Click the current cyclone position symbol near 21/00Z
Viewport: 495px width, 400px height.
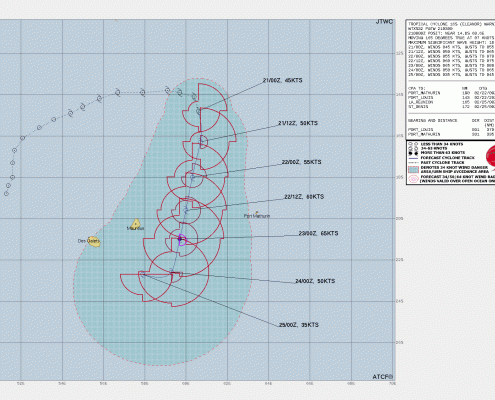point(198,110)
